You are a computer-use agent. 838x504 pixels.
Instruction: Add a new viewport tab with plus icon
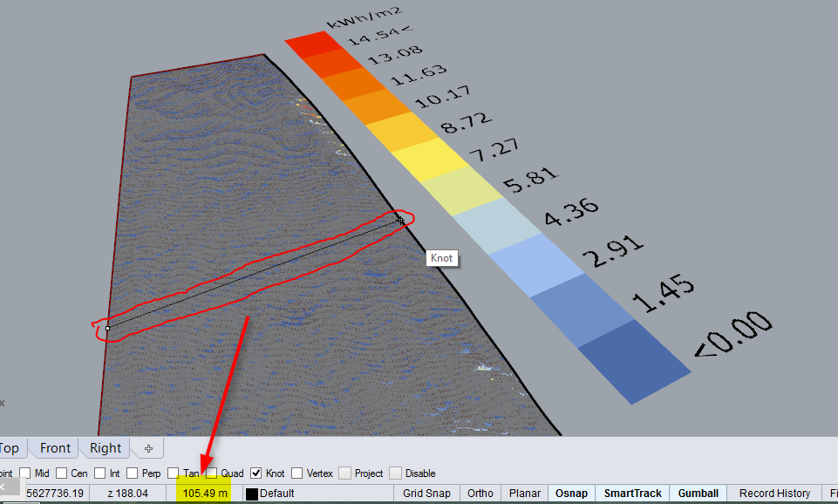point(148,448)
